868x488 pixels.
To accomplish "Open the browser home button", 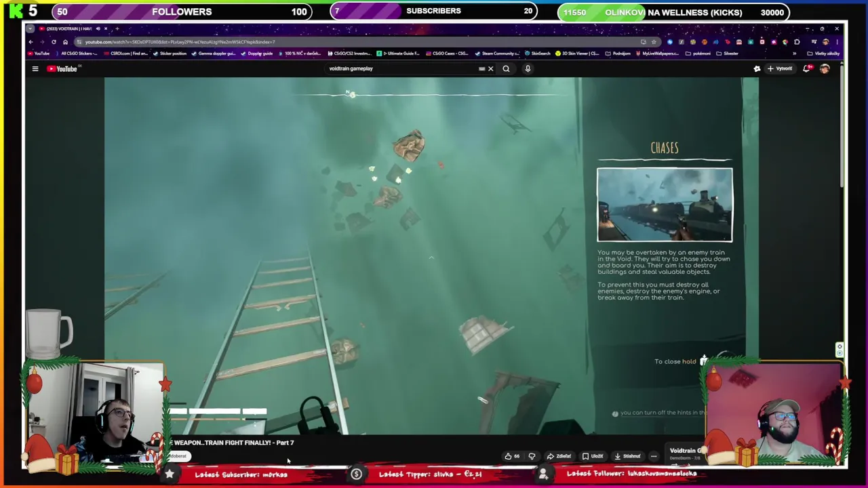I will [x=65, y=42].
